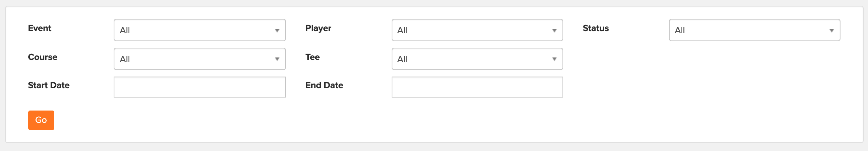
Task: Click the Player field label
Action: [318, 28]
